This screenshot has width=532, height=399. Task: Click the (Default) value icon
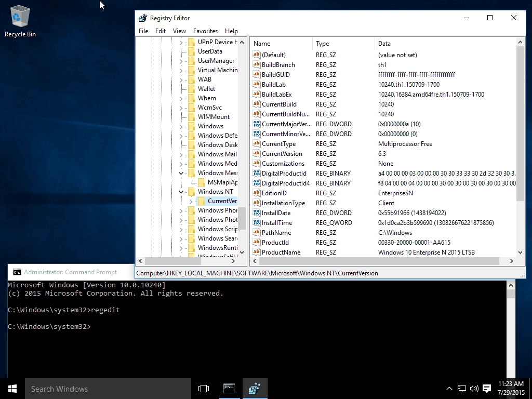coord(257,55)
